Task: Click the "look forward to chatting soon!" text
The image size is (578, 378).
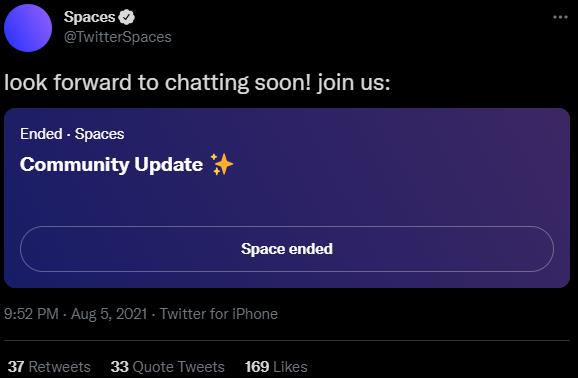Action: click(158, 82)
